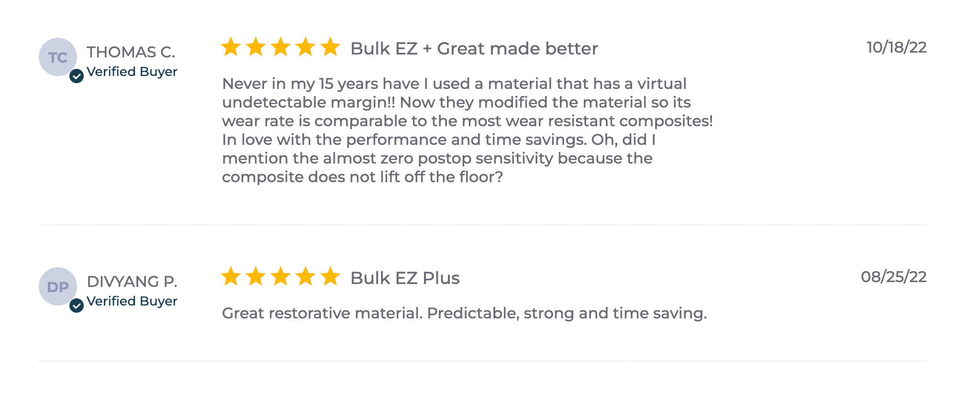This screenshot has height=394, width=980.
Task: Click the TC avatar circle
Action: [58, 57]
